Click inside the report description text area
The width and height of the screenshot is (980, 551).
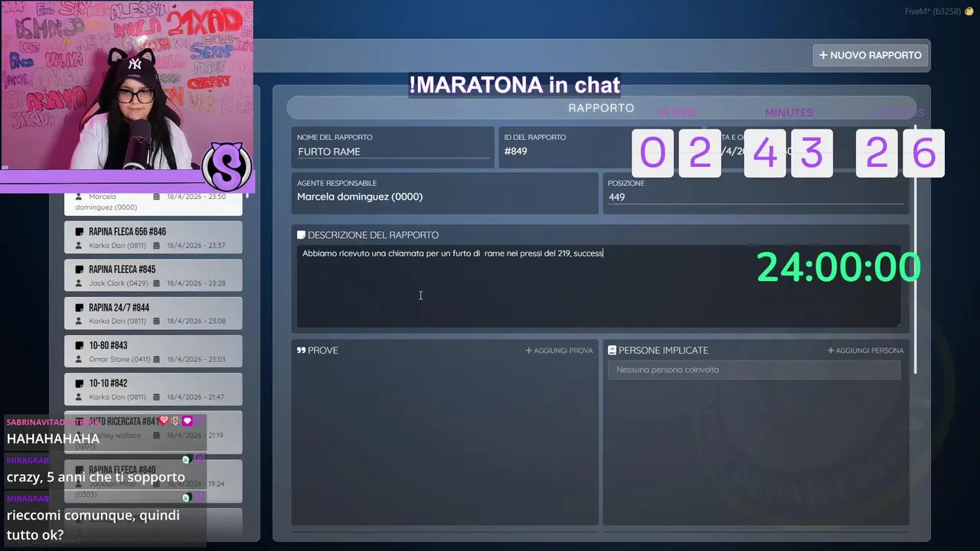pyautogui.click(x=599, y=286)
